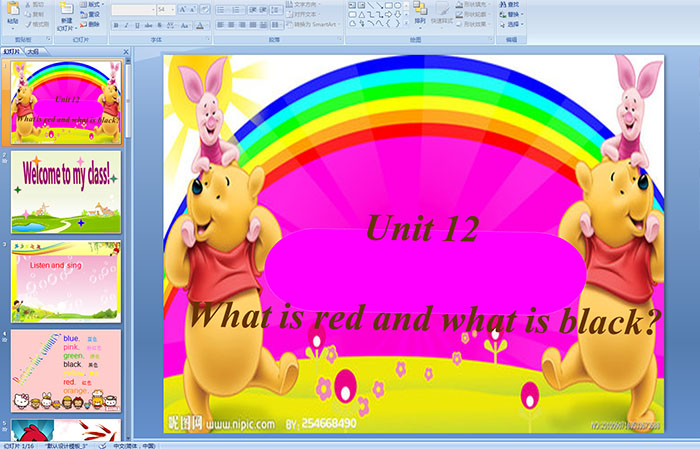Open the numbering list button

237,9
